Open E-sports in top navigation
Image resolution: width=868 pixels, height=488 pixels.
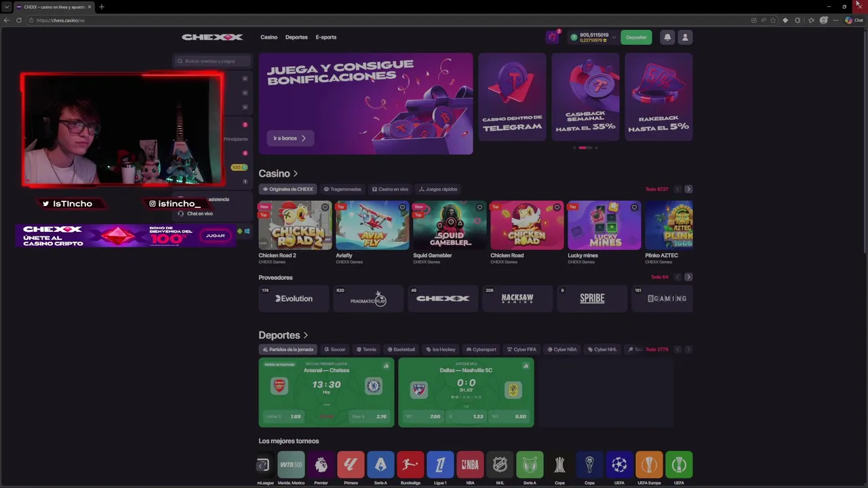pos(326,37)
